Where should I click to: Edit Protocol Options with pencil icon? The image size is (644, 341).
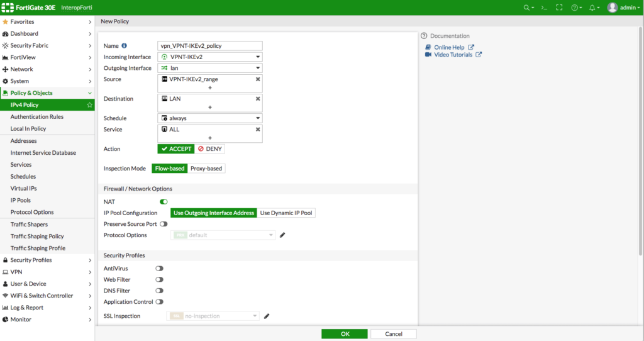pyautogui.click(x=282, y=235)
